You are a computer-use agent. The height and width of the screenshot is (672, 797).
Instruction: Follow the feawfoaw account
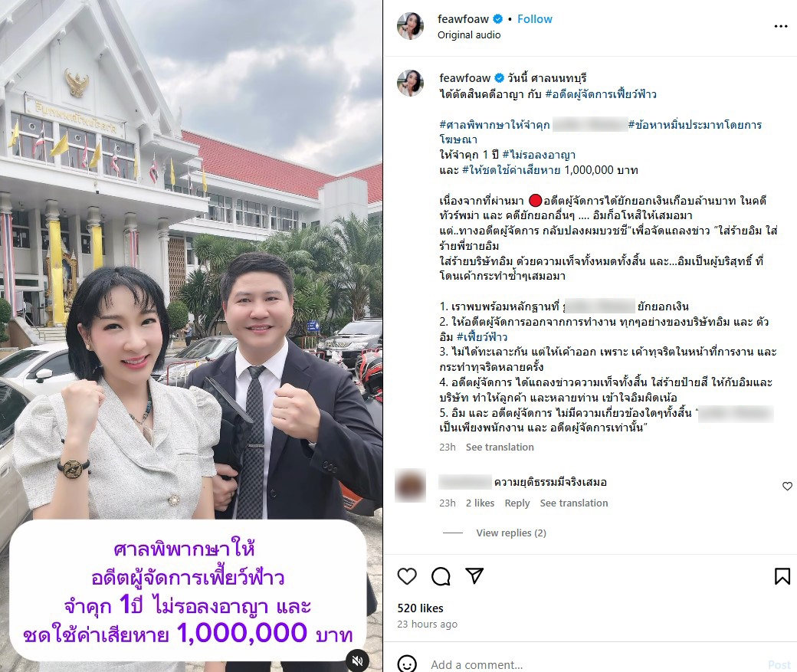(x=535, y=19)
